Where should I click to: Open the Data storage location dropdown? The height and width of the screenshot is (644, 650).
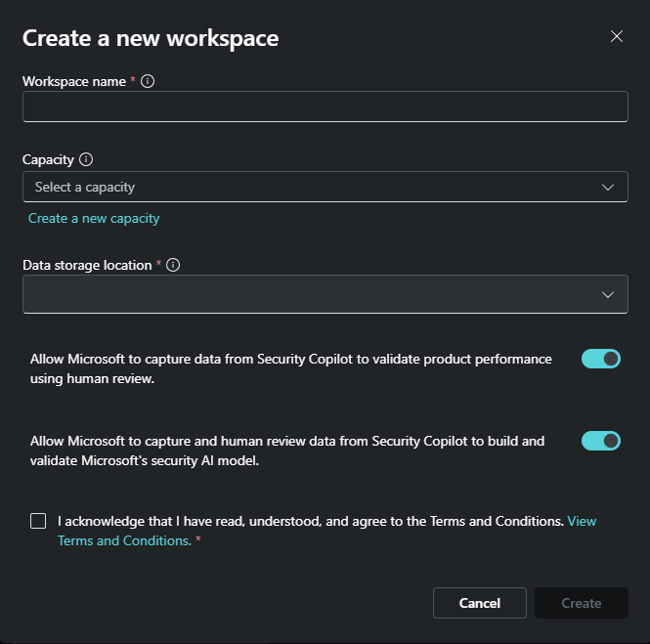click(325, 294)
